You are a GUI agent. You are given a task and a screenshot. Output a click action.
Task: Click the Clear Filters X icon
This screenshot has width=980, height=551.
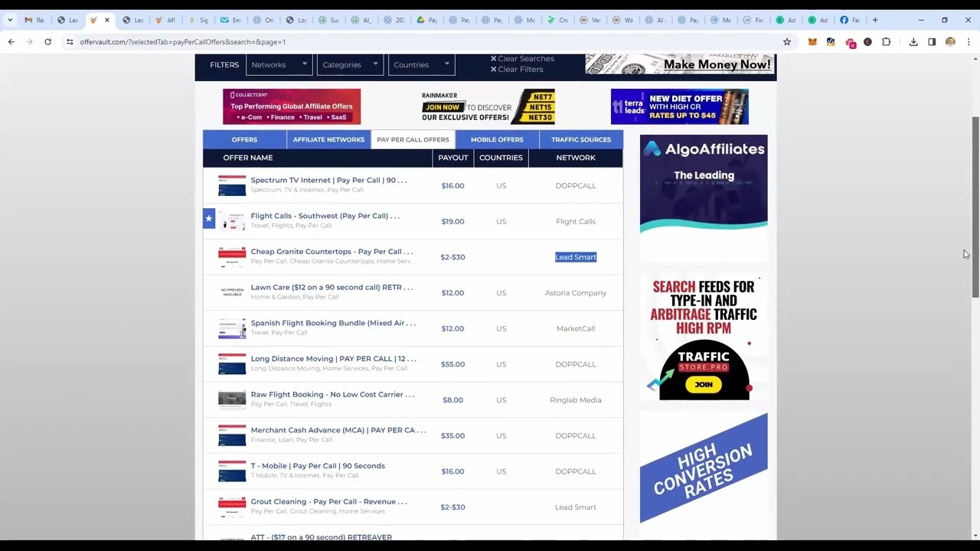493,70
